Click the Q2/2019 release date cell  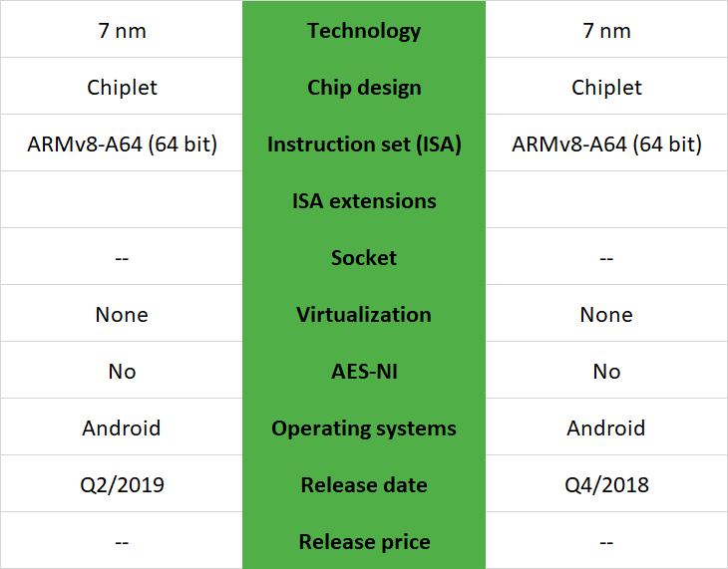click(x=122, y=485)
